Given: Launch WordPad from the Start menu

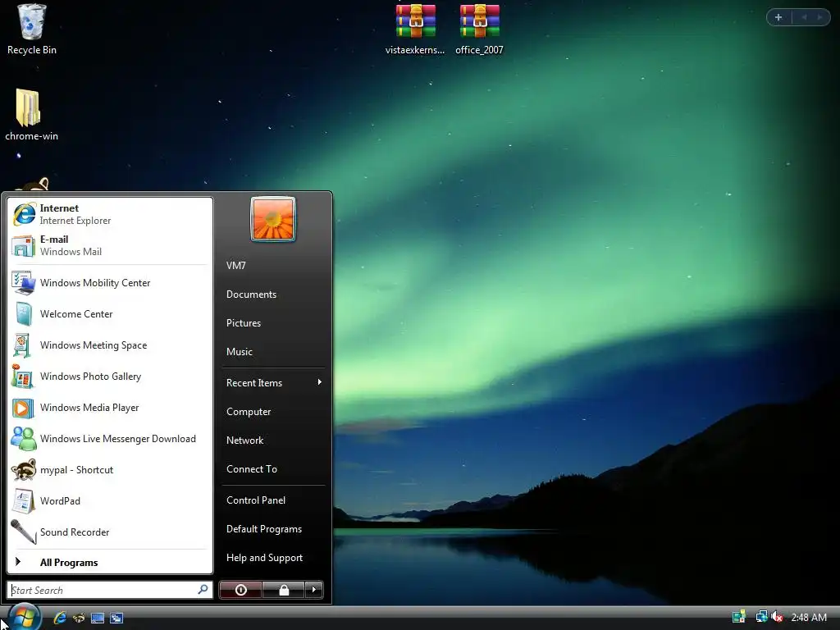Looking at the screenshot, I should [110, 501].
